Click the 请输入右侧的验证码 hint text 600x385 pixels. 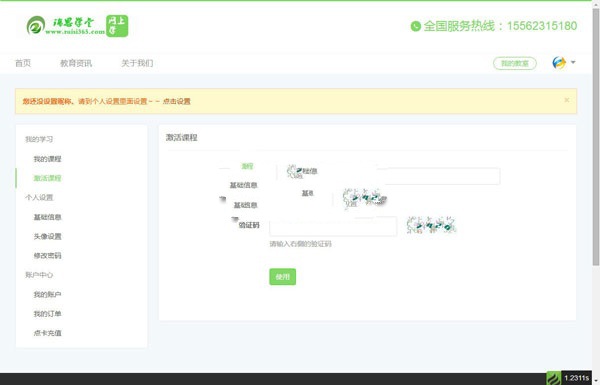(300, 244)
